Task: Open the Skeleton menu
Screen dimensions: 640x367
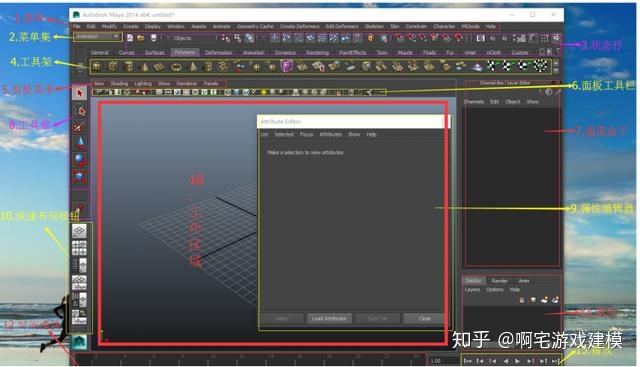Action: click(374, 26)
